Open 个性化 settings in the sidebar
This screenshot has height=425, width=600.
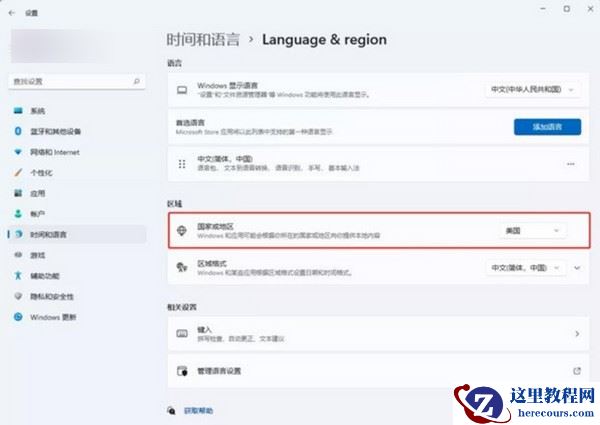click(77, 173)
